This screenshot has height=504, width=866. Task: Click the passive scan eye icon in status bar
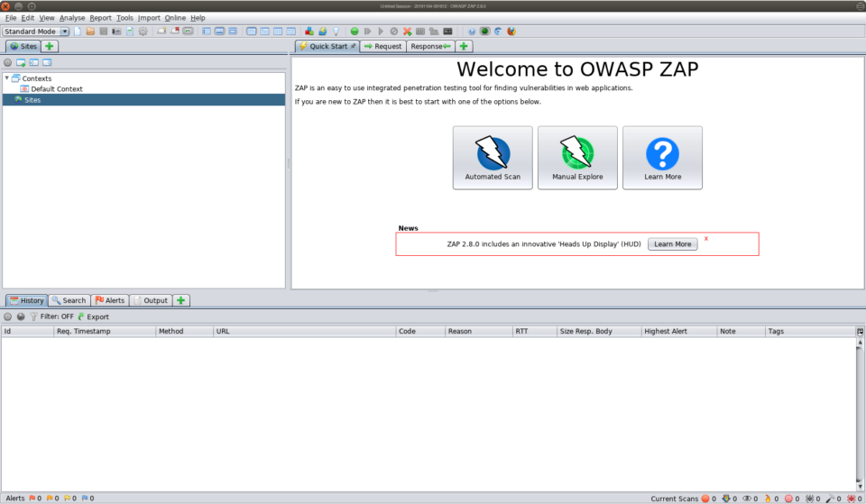click(747, 499)
